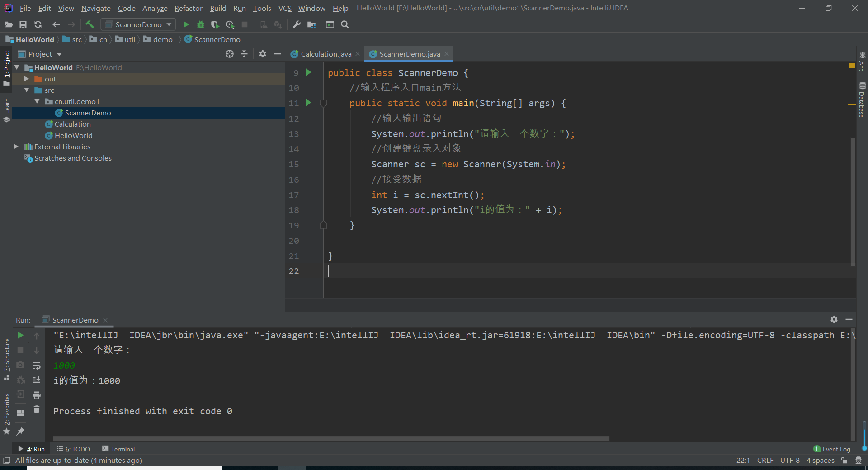
Task: Open Settings with the wrench icon
Action: [297, 24]
